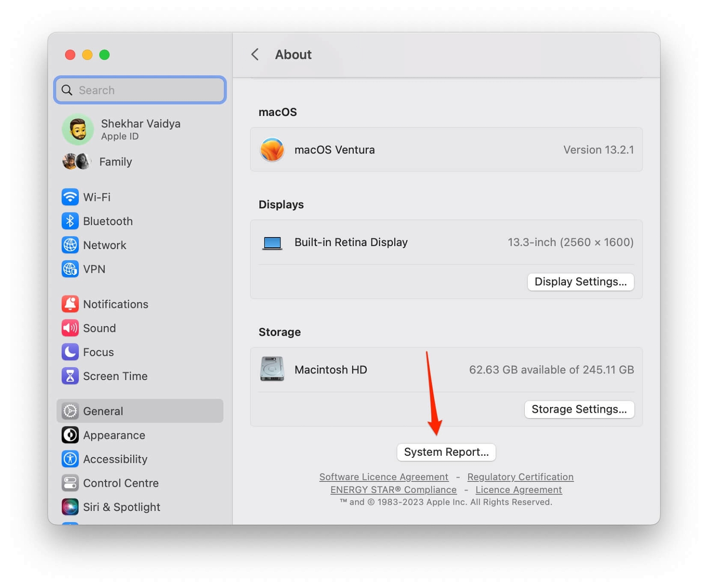Click the Siri & Spotlight icon

(x=70, y=507)
